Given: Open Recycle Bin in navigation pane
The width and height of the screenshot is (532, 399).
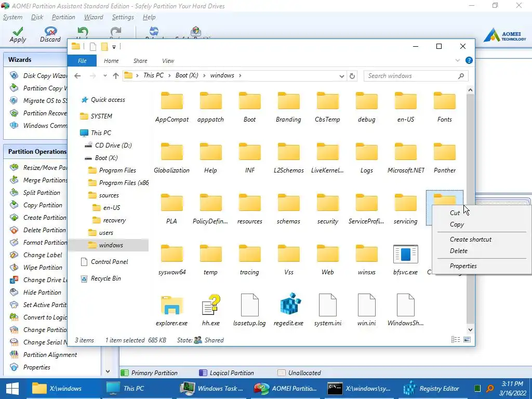Looking at the screenshot, I should click(105, 278).
